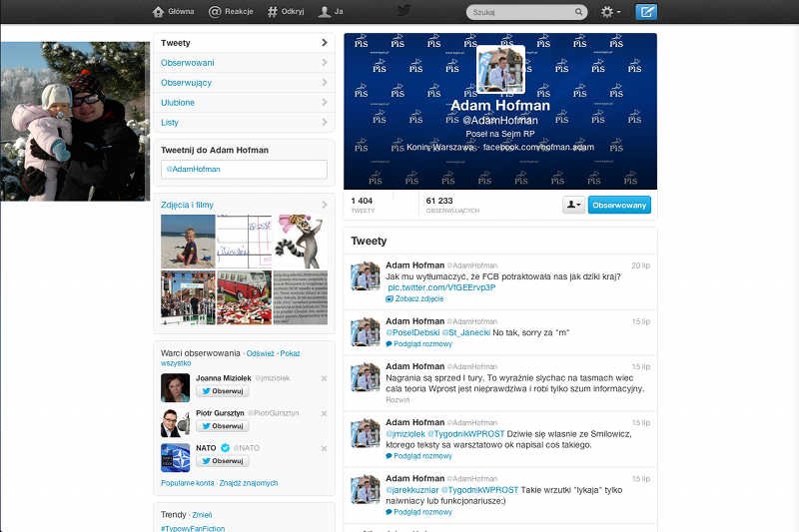Open the Odkryj hashtag icon

click(273, 12)
